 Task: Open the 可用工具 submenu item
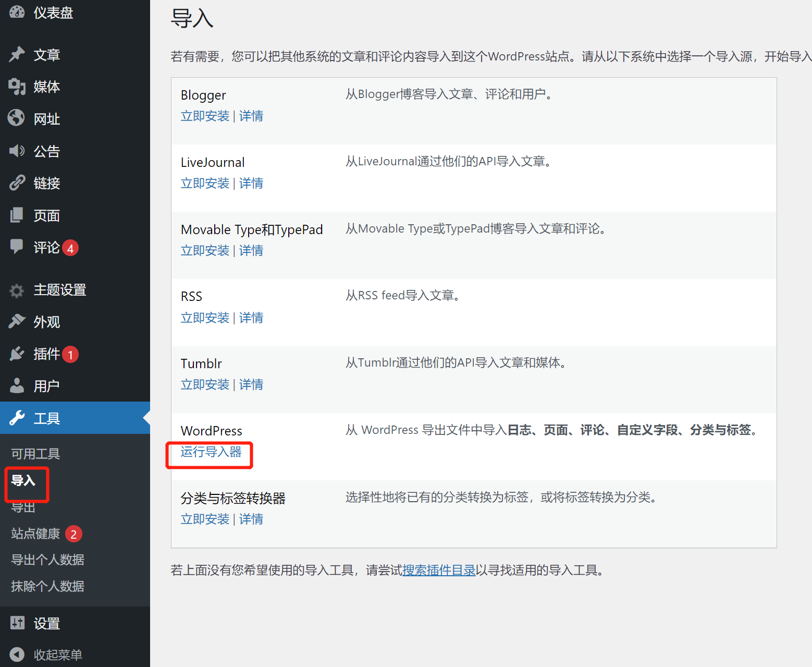pyautogui.click(x=35, y=454)
